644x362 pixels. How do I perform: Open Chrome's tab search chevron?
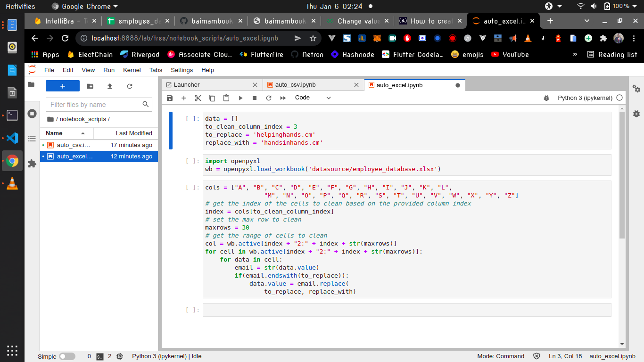click(x=587, y=21)
